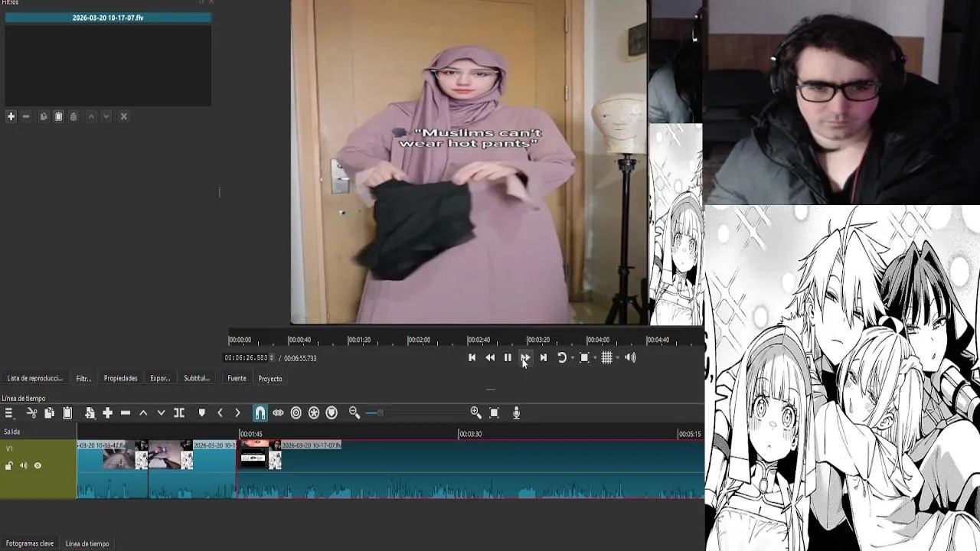Viewport: 980px width, 551px height.
Task: Switch to Fotogramas clave tab
Action: pos(30,543)
